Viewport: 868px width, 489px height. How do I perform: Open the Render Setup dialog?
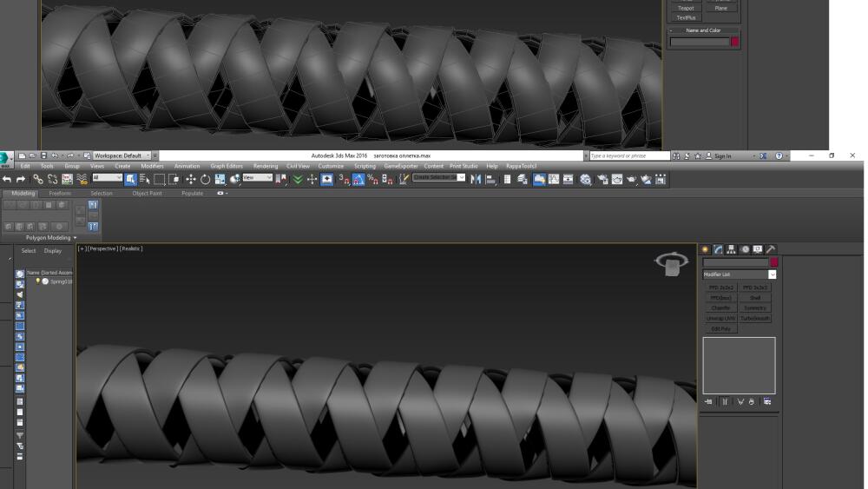pyautogui.click(x=602, y=179)
